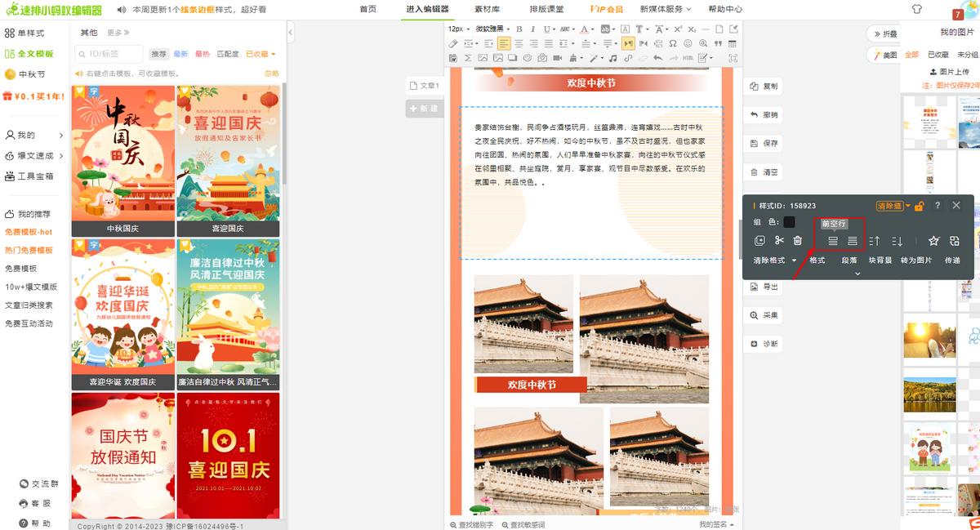Switch to the 最新 template sorting tab

point(181,53)
